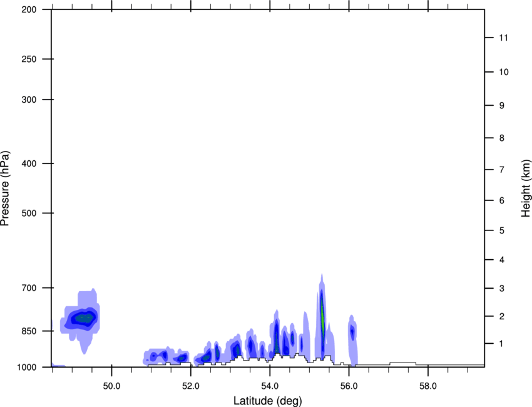Click the 58.0 latitude tick label
Viewport: 532px width, 407px height.
point(428,386)
